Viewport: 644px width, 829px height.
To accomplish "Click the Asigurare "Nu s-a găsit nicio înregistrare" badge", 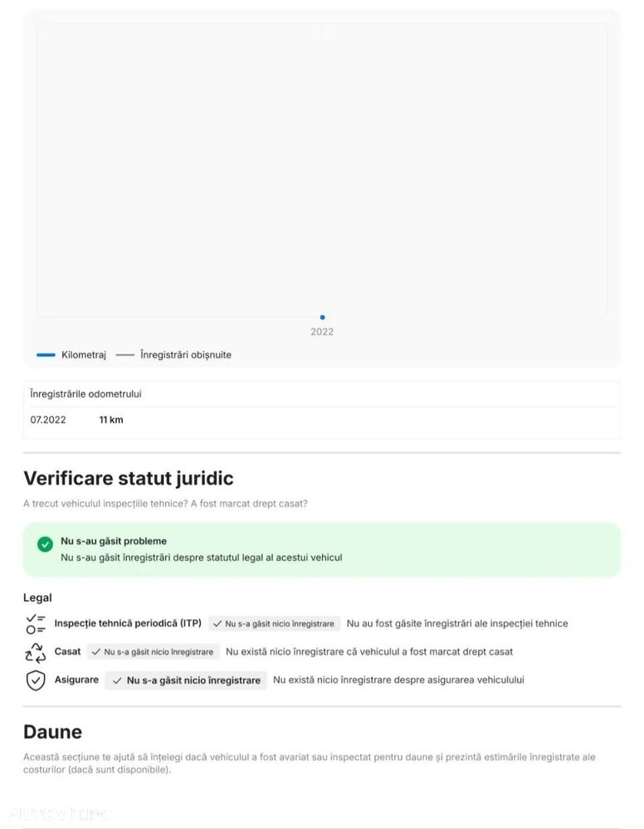I will click(186, 680).
